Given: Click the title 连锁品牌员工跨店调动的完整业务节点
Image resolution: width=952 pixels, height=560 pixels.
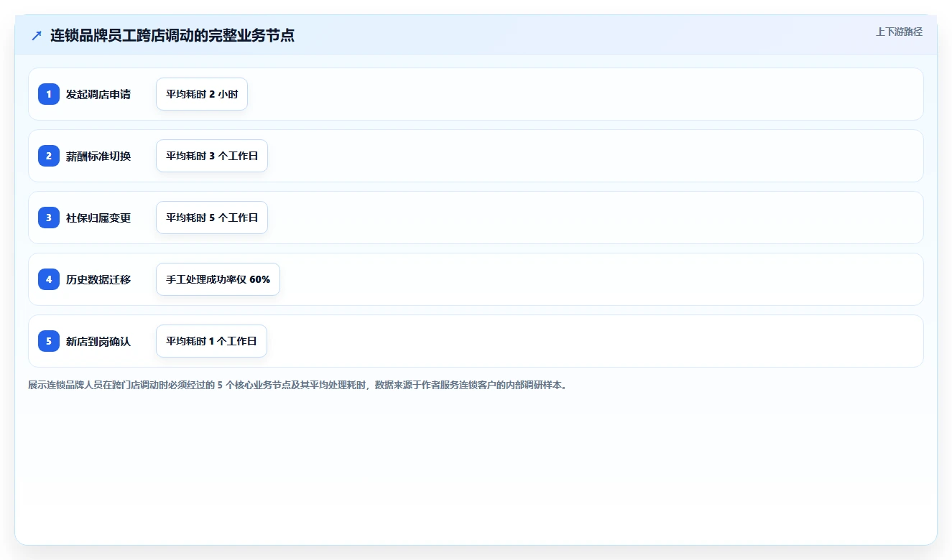Looking at the screenshot, I should pos(172,35).
